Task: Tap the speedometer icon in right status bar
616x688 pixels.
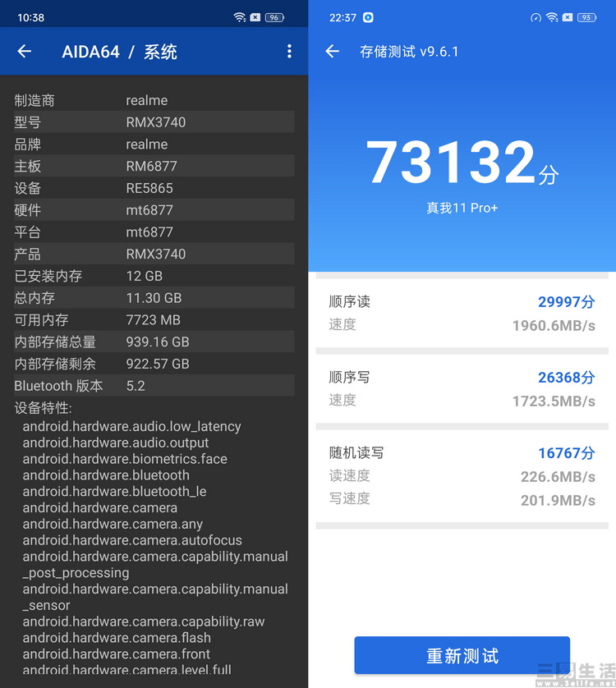Action: coord(536,17)
